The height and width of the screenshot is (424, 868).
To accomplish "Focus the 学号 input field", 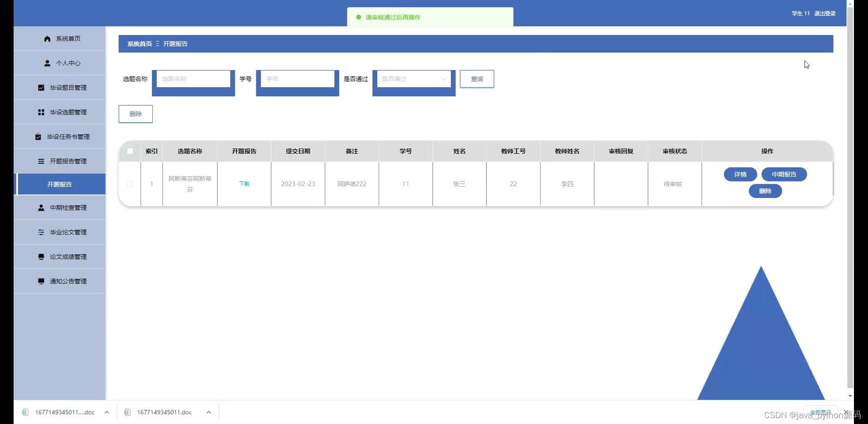I will point(297,79).
